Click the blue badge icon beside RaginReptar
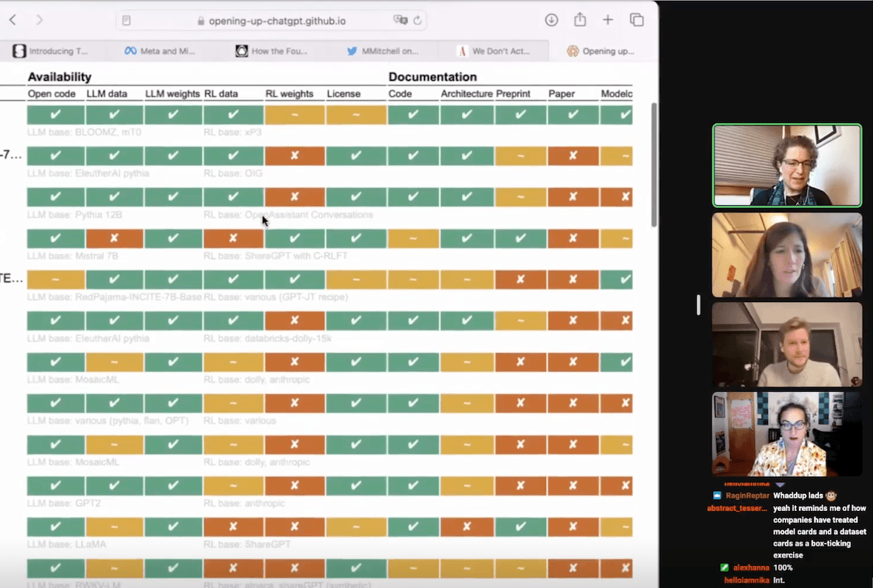Screen dimensions: 873x588 (717, 495)
